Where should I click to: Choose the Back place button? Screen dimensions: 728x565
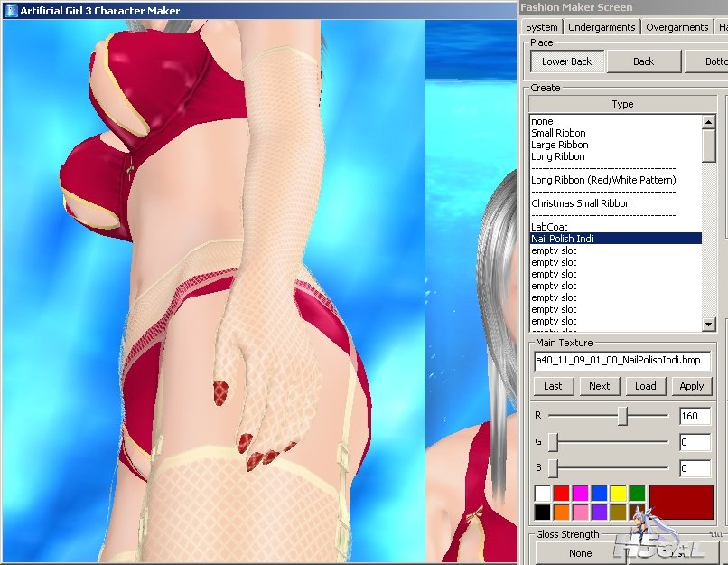[643, 61]
